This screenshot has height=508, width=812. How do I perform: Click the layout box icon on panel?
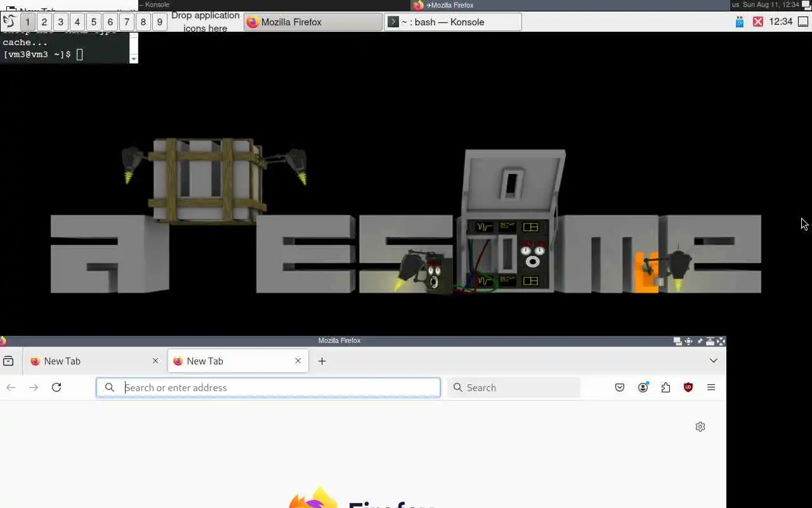(x=803, y=22)
